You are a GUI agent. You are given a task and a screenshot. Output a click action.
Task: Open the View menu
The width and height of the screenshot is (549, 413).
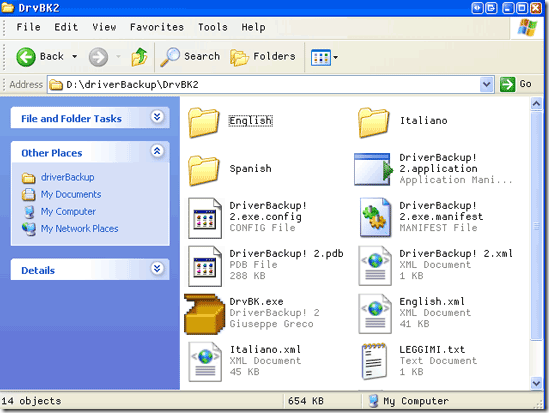pyautogui.click(x=104, y=27)
